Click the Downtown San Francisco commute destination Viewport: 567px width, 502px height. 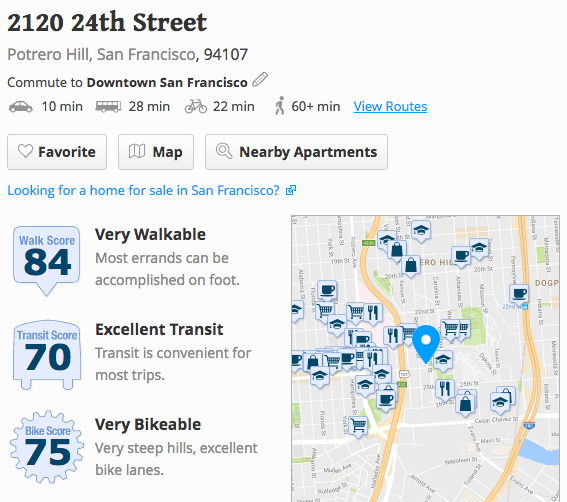coord(167,82)
